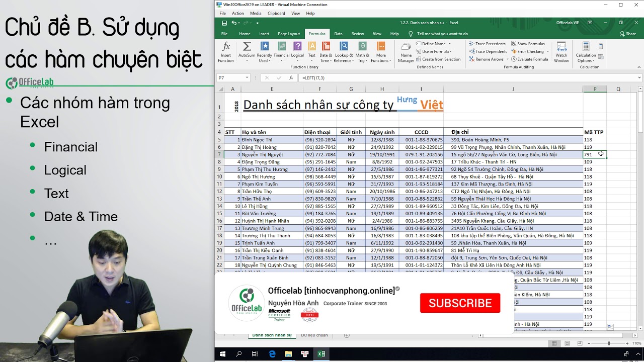Open the Recently Used functions list
Screen dimensions: 644x362
[264, 52]
